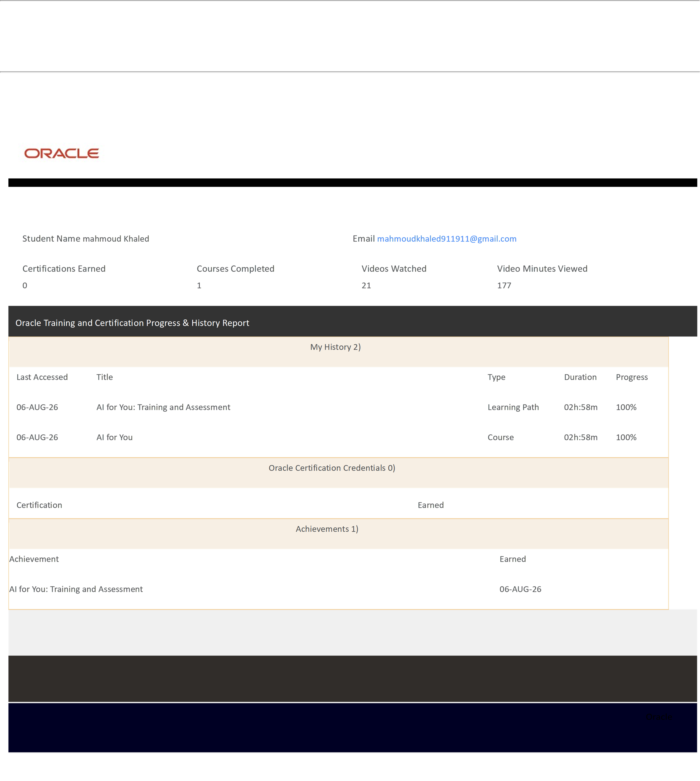This screenshot has height=781, width=700.
Task: Open the mahmoudkhaled911911@gmail.com email link
Action: [447, 239]
